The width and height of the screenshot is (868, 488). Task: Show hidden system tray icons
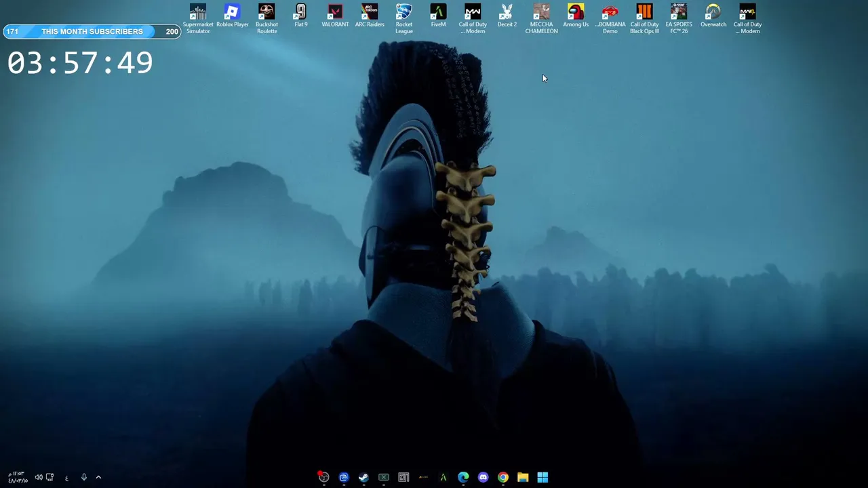[98, 477]
